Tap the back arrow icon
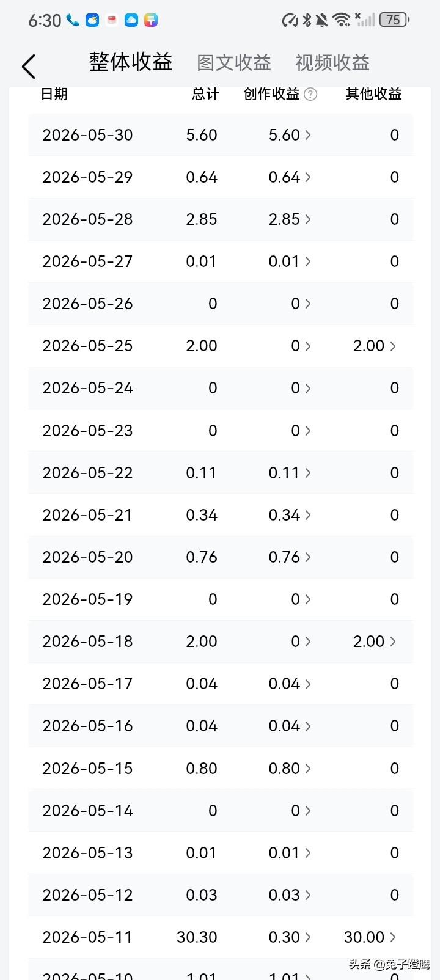 pyautogui.click(x=29, y=66)
